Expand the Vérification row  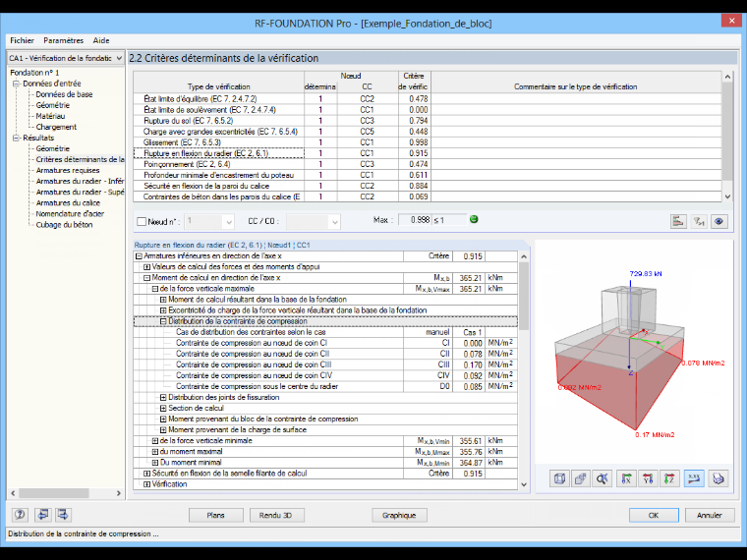click(147, 484)
